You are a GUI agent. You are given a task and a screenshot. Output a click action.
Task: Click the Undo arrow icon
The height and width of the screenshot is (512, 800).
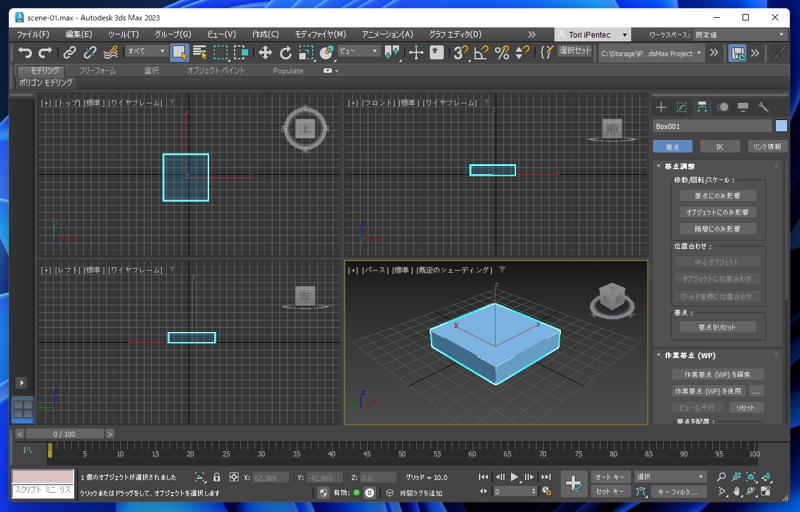[x=24, y=52]
